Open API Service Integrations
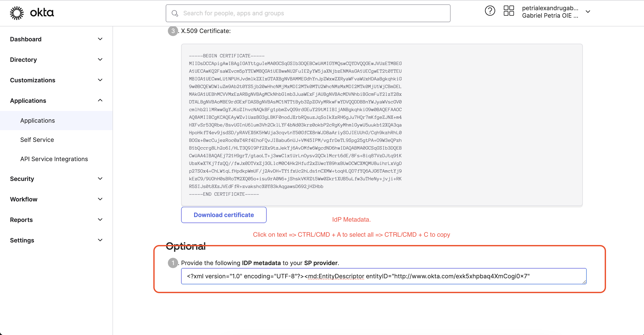Screen dimensions: 644x335 point(54,159)
